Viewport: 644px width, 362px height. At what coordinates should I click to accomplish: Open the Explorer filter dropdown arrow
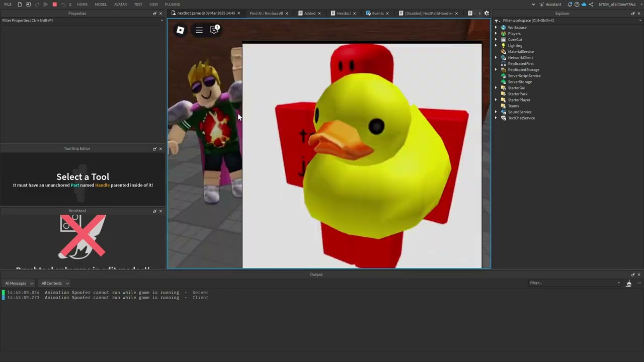pyautogui.click(x=639, y=21)
